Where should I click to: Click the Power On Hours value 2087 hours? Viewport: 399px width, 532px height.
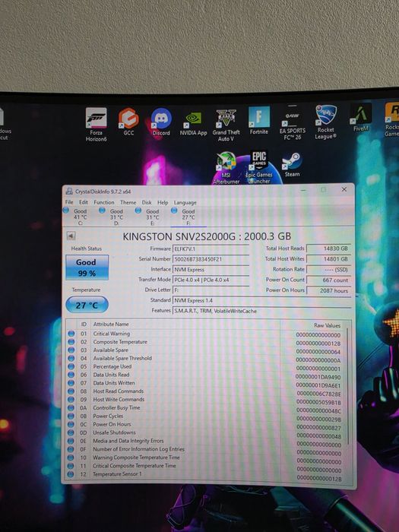[x=328, y=290]
